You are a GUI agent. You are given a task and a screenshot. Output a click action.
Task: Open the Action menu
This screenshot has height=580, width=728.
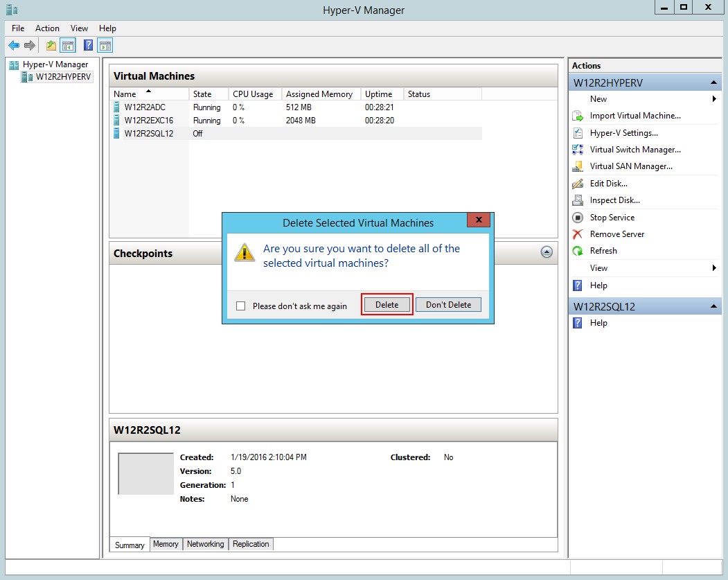click(47, 28)
